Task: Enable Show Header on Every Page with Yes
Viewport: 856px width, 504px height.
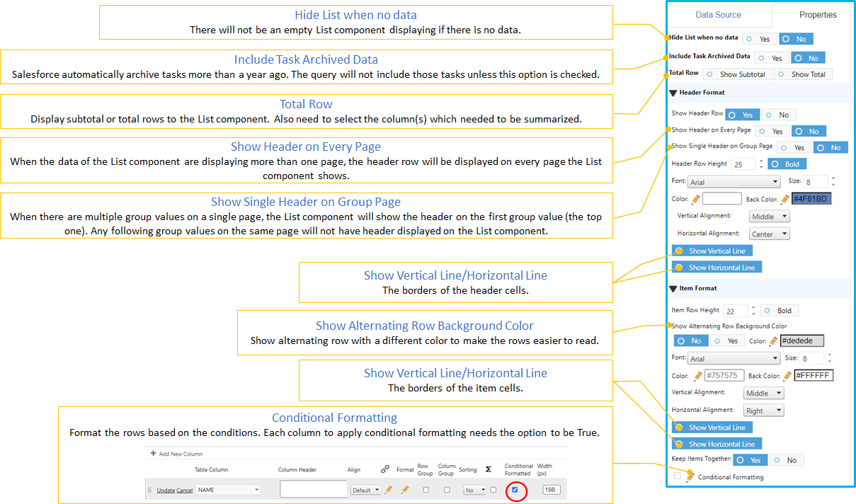Action: click(772, 131)
